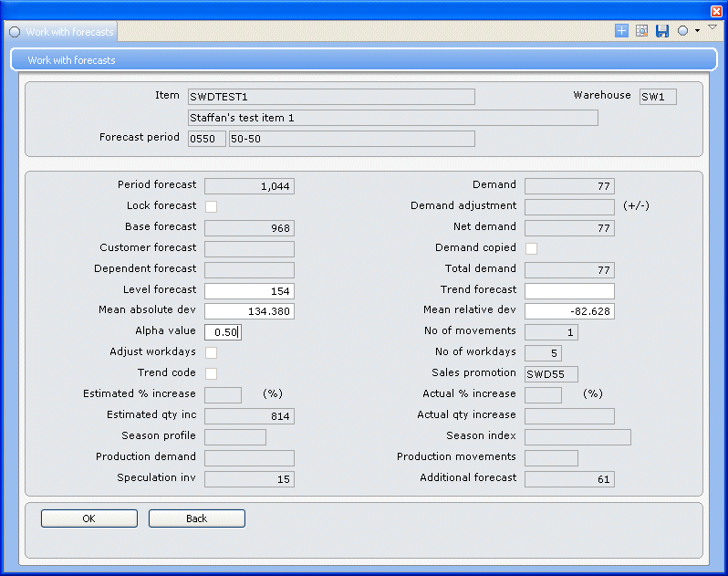Close the window with red X button

716,11
